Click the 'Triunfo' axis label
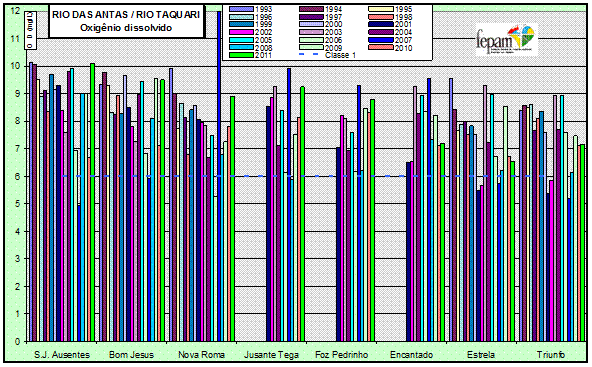Viewport: 592px width, 367px height. point(551,355)
